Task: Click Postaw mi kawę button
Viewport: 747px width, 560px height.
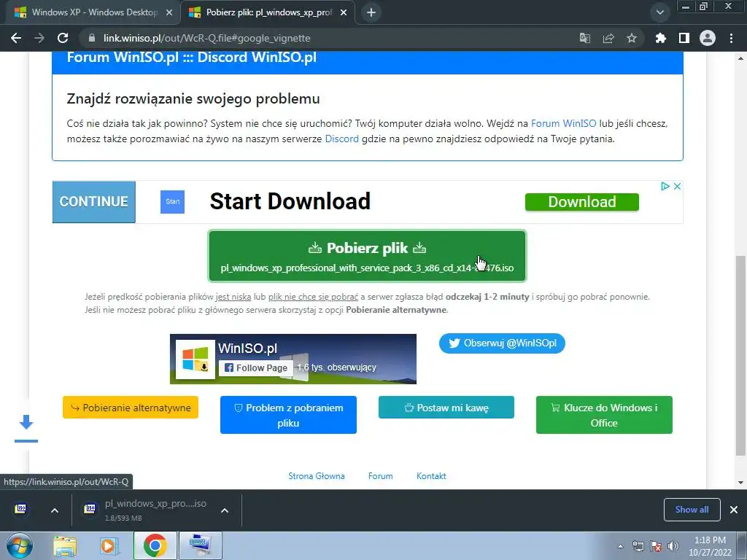Action: tap(446, 408)
